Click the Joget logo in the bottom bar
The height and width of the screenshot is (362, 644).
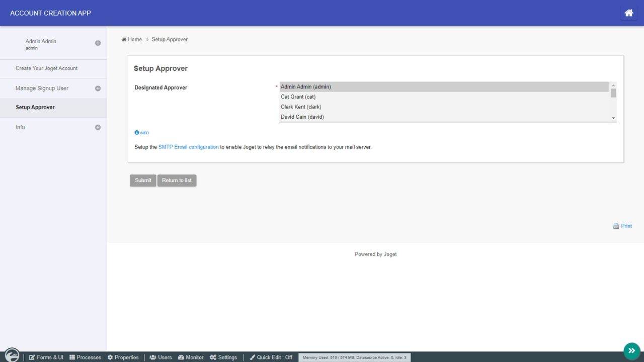(12, 355)
